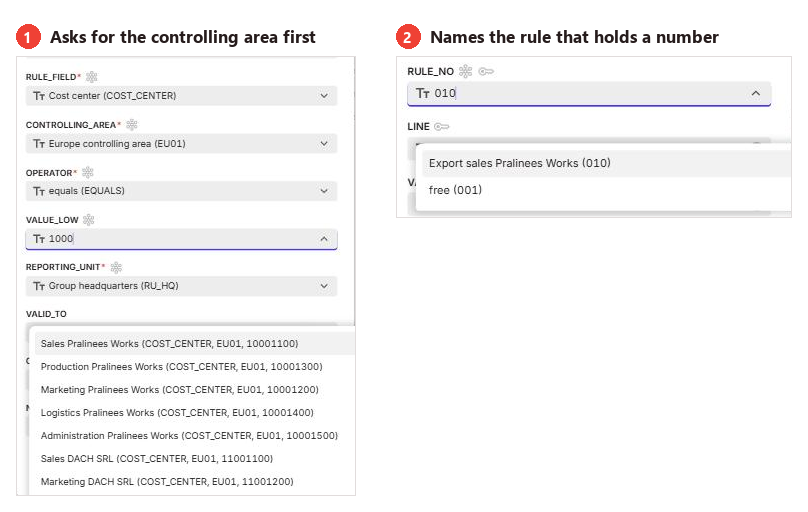Click the text type icon in VALUE_LOW box
The height and width of the screenshot is (512, 808).
[x=39, y=239]
